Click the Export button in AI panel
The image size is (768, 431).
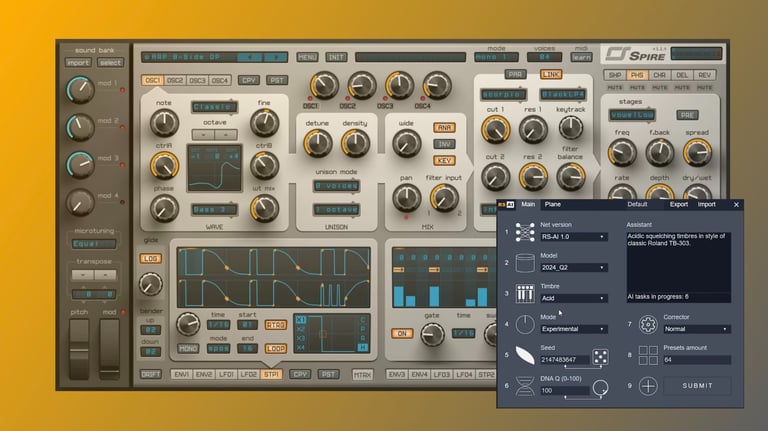click(679, 205)
